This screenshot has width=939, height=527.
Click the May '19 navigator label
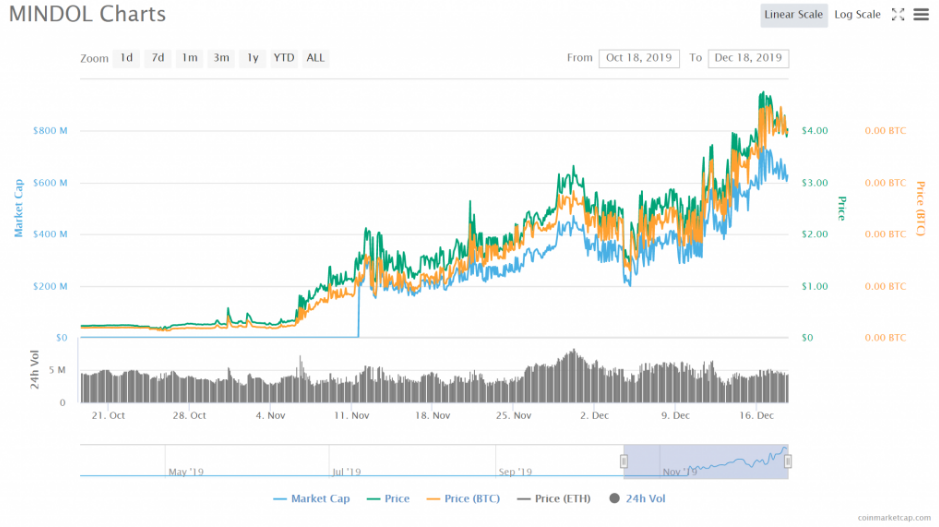tap(186, 472)
